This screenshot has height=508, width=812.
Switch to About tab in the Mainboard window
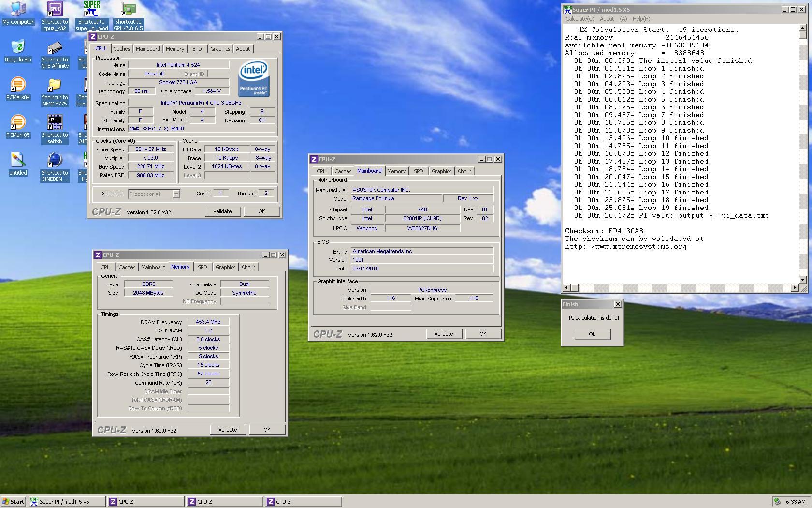[x=464, y=171]
